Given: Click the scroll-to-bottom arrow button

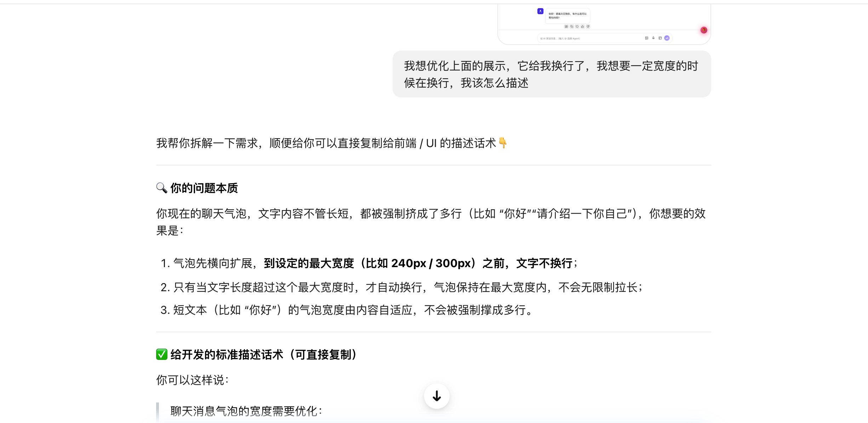Looking at the screenshot, I should (x=436, y=396).
